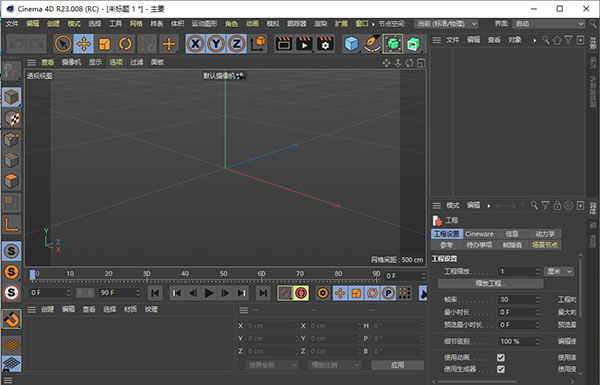Open the node space dropdown in menu bar

tap(446, 24)
